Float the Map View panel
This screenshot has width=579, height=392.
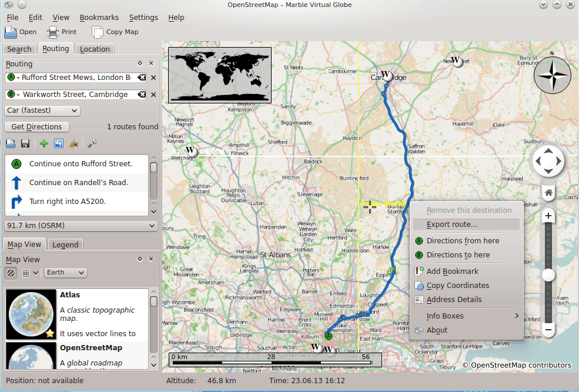pos(140,259)
